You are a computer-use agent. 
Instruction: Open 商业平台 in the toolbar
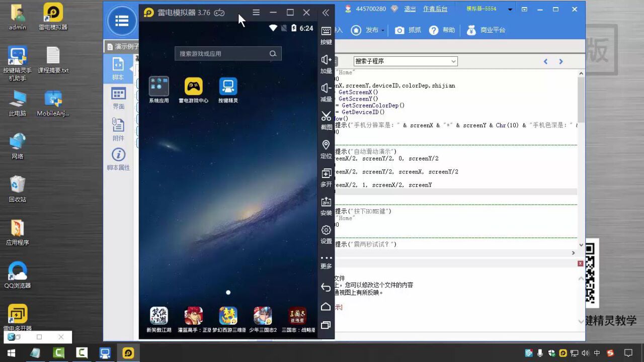[486, 30]
